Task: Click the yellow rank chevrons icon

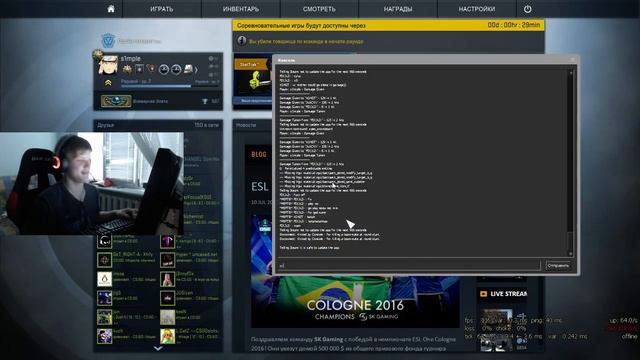Action: pyautogui.click(x=108, y=83)
